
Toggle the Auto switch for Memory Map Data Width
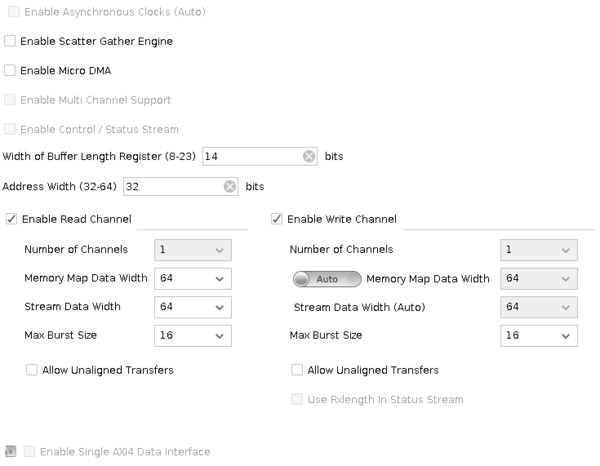(x=326, y=278)
